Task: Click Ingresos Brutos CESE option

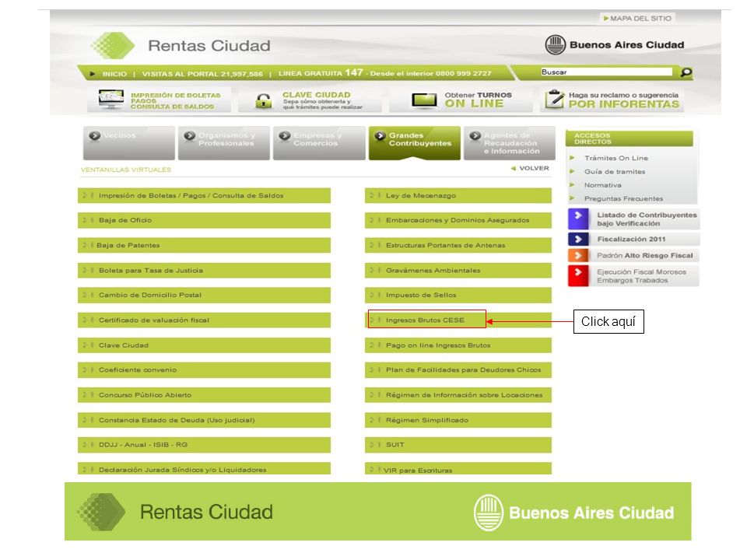Action: tap(458, 320)
